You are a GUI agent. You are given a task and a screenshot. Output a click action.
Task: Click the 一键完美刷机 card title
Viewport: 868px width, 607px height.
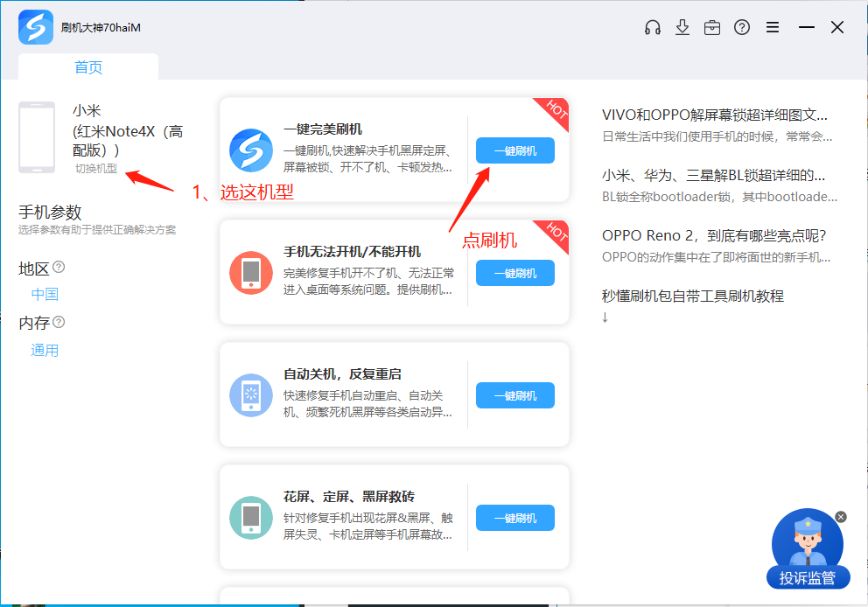pyautogui.click(x=323, y=129)
